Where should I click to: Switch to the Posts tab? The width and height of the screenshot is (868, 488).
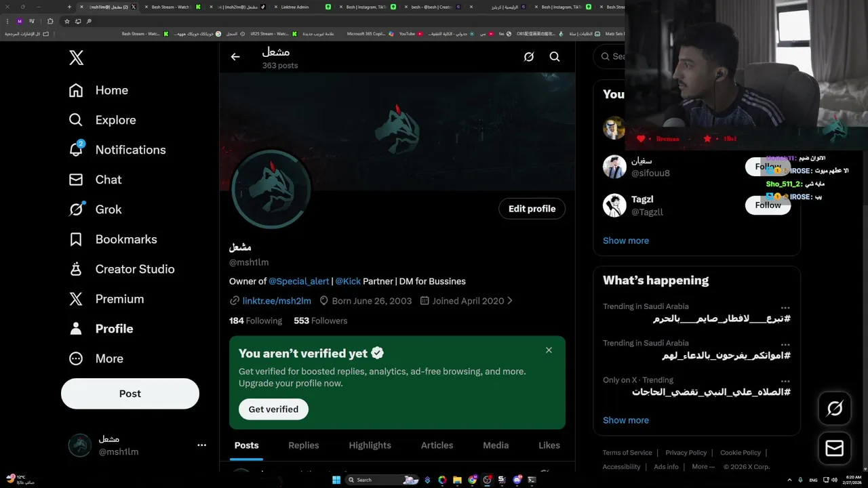pos(246,445)
